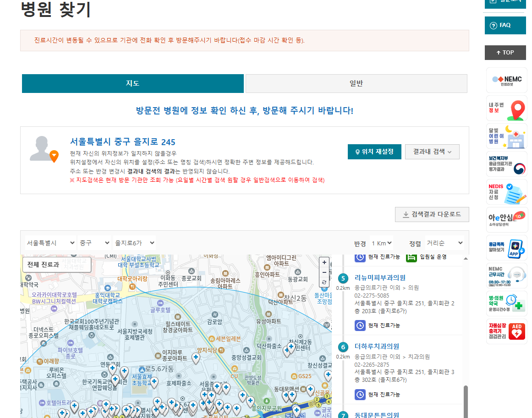
Task: Open the 전체 진료과 department selector
Action: 57,265
